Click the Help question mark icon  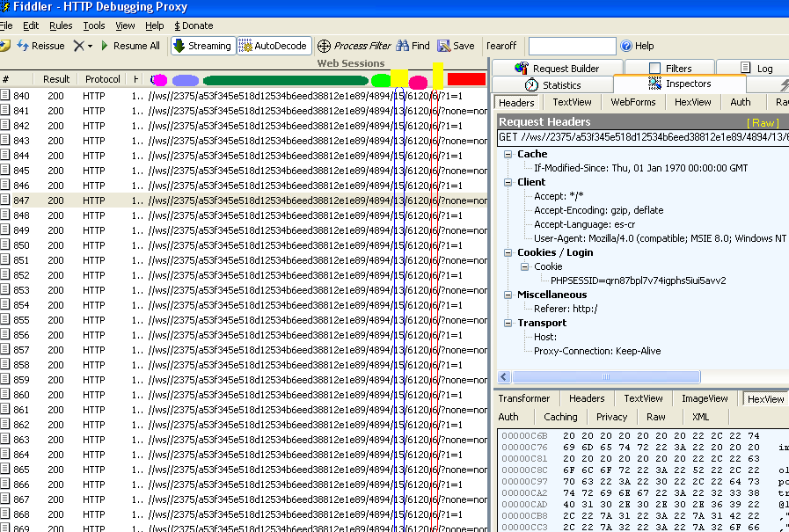(x=626, y=46)
